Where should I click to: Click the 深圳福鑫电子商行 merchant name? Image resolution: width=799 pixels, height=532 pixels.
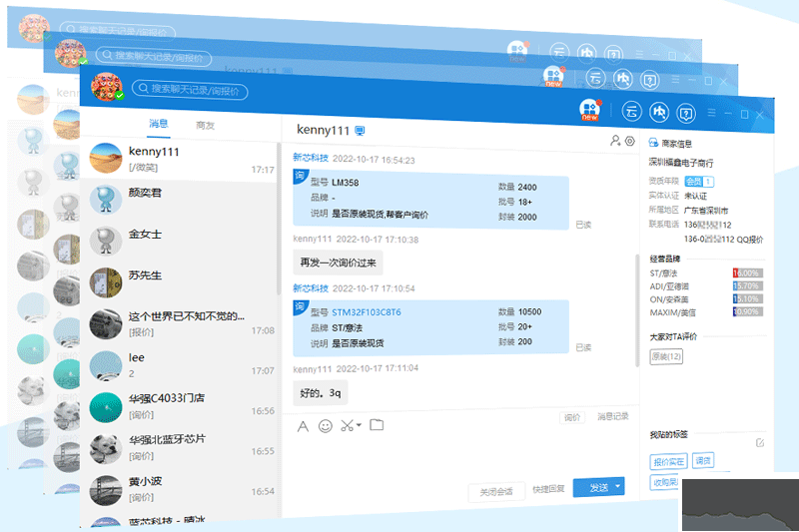681,163
